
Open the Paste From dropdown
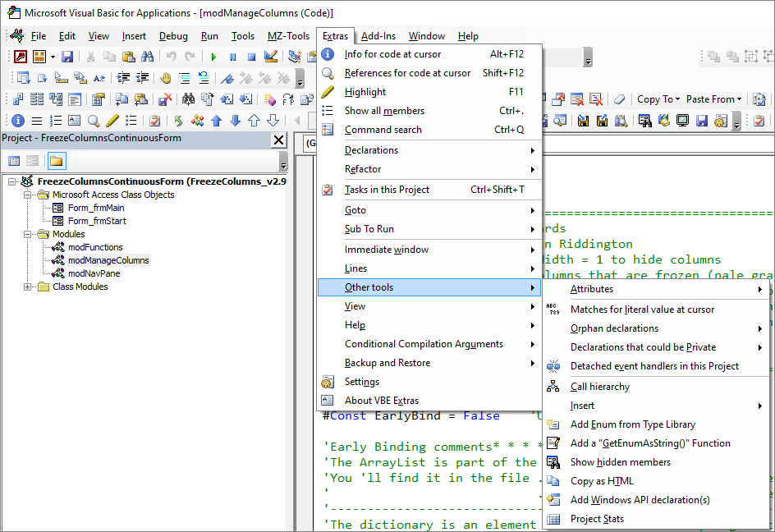pos(714,99)
